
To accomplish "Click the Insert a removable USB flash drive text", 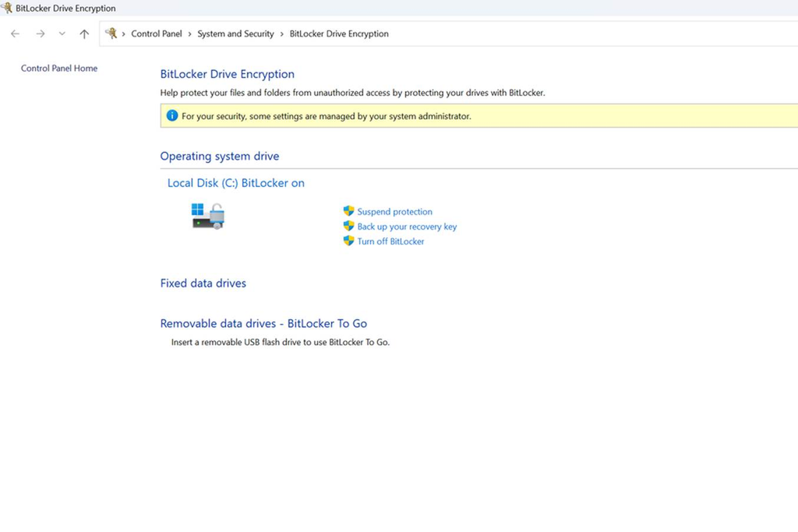I will coord(281,342).
